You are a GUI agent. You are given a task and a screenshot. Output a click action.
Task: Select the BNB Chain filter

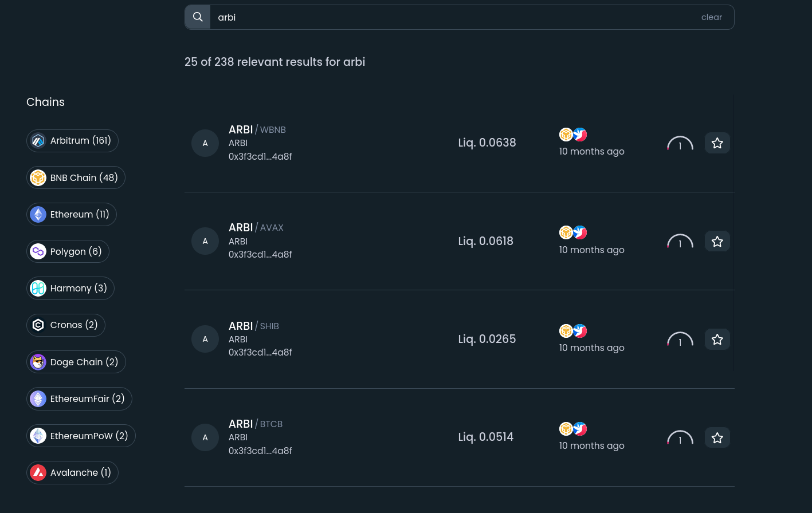pos(76,177)
